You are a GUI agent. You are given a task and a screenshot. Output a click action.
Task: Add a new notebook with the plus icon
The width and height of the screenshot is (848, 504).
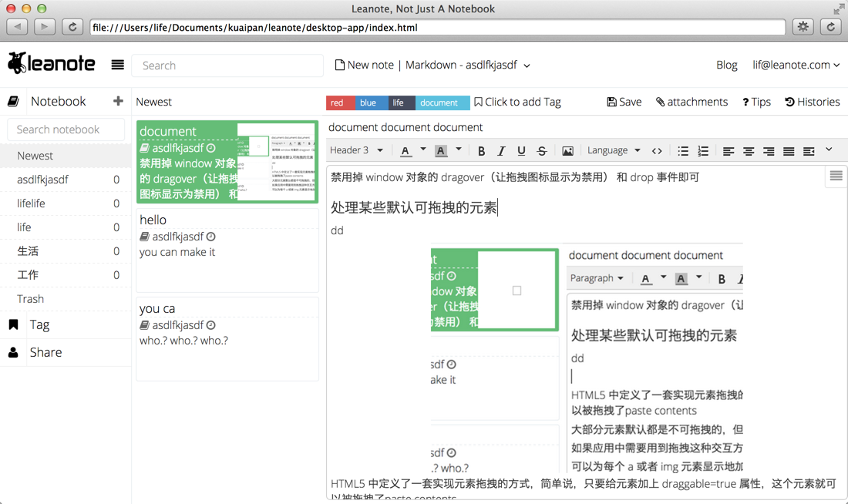118,101
